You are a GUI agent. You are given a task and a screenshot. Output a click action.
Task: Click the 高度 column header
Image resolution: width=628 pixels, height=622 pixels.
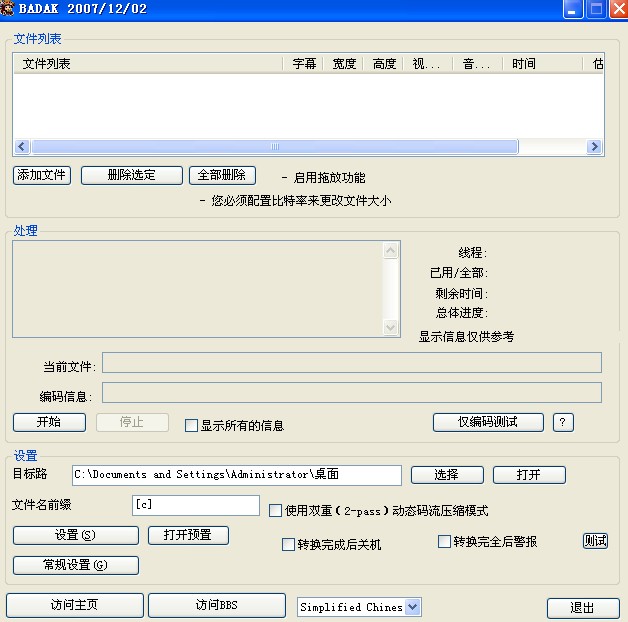coord(383,64)
